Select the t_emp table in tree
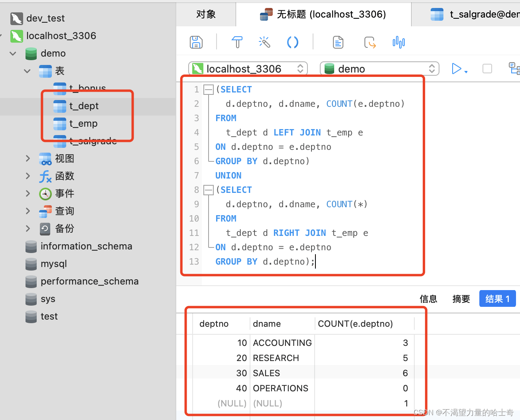 coord(83,124)
